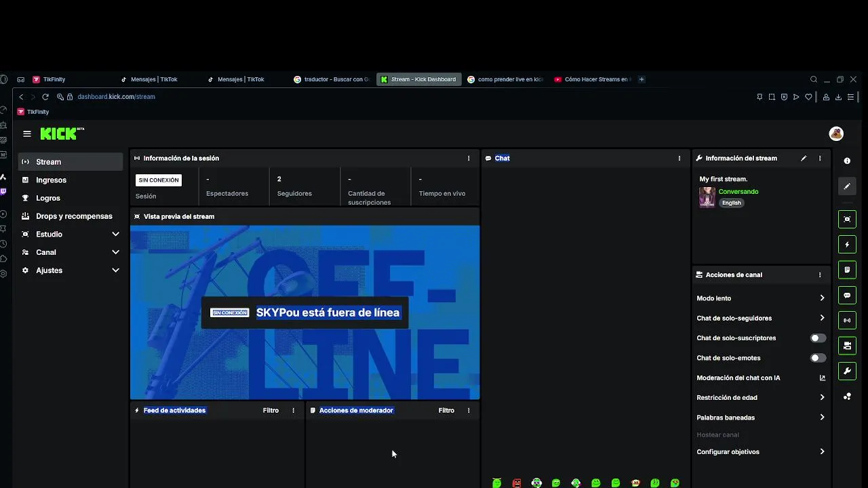Click the browser back arrow
The image size is (868, 488).
click(x=21, y=97)
